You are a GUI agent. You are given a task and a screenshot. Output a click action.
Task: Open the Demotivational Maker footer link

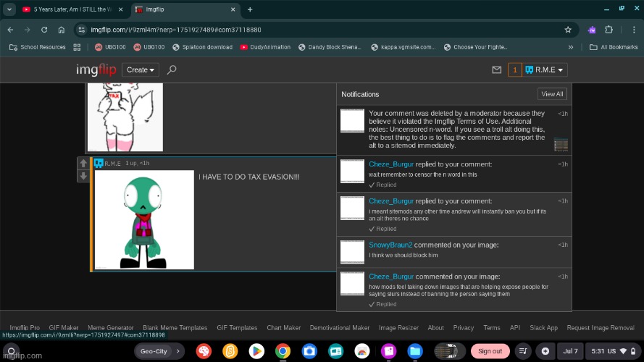point(340,327)
